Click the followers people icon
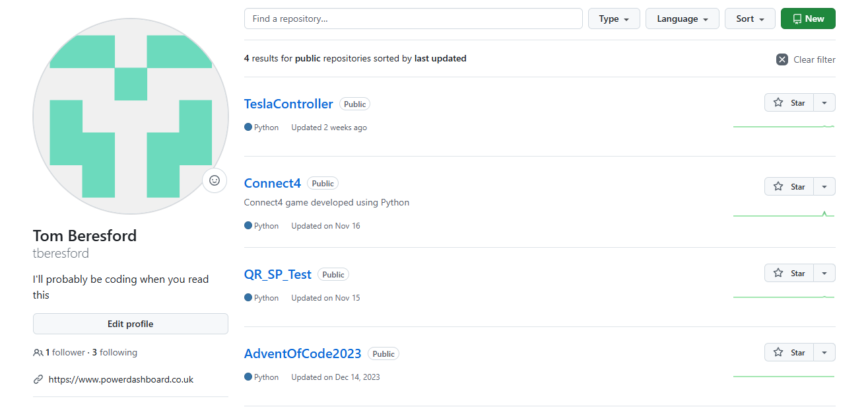Image resolution: width=868 pixels, height=407 pixels. [38, 353]
